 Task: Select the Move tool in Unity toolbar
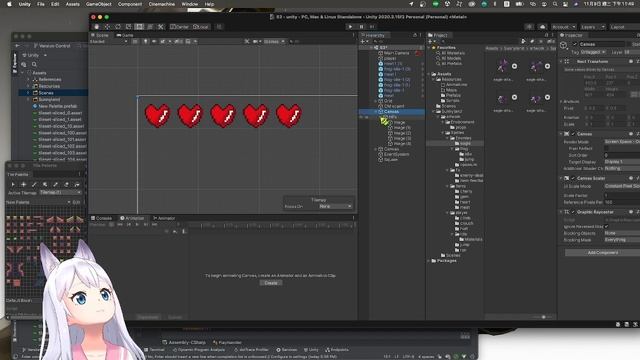click(107, 27)
